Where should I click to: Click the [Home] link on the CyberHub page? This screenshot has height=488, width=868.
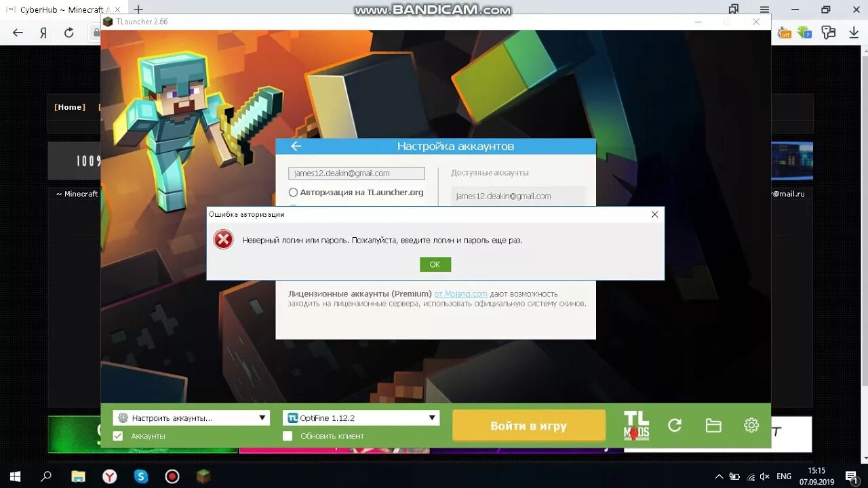point(70,107)
